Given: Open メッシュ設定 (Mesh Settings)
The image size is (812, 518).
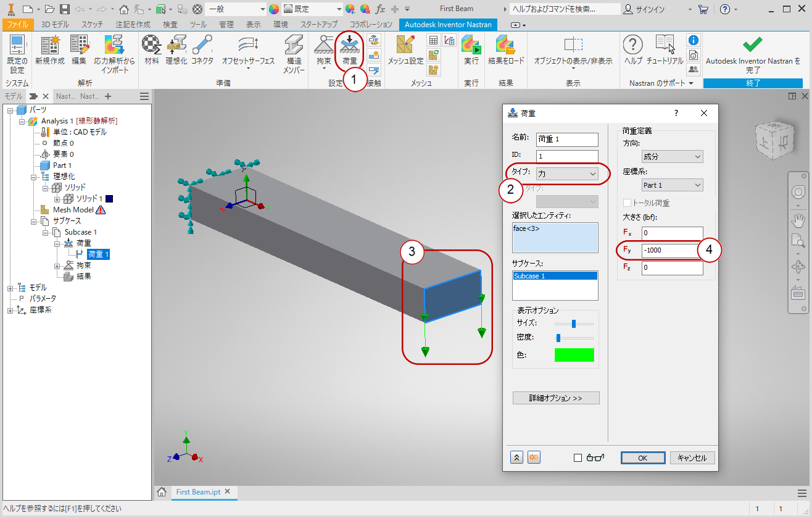Looking at the screenshot, I should click(405, 49).
